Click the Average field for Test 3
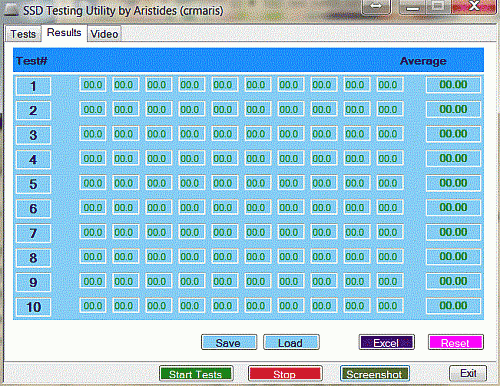The height and width of the screenshot is (386, 500). point(453,134)
